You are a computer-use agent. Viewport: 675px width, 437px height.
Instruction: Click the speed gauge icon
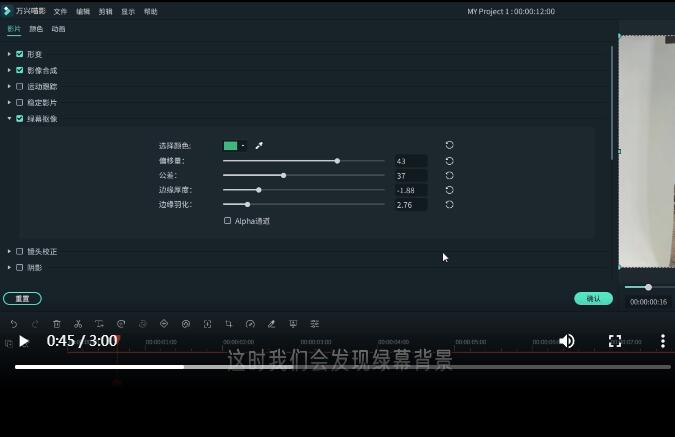coord(250,324)
